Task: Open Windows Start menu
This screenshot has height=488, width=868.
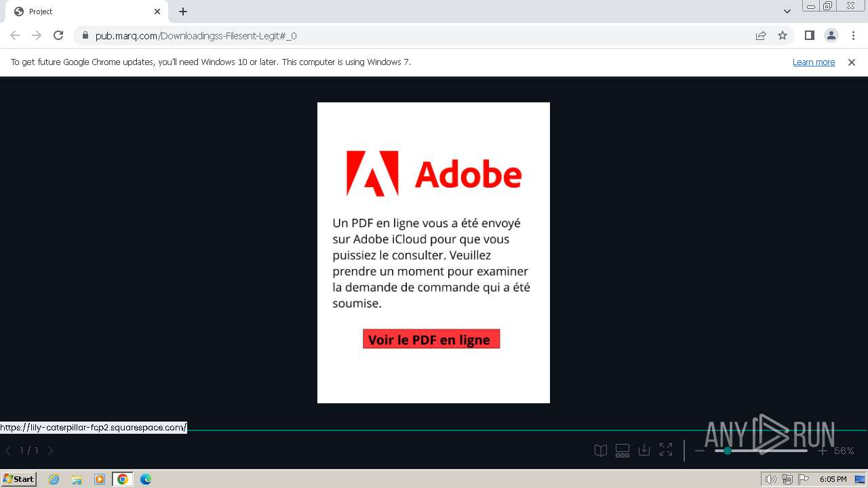Action: (x=19, y=479)
